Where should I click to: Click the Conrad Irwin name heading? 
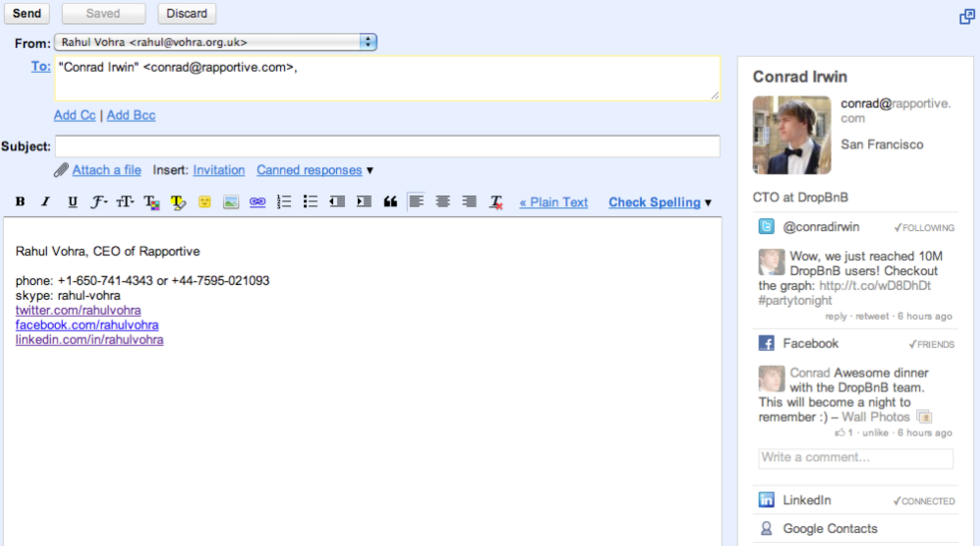pos(800,77)
